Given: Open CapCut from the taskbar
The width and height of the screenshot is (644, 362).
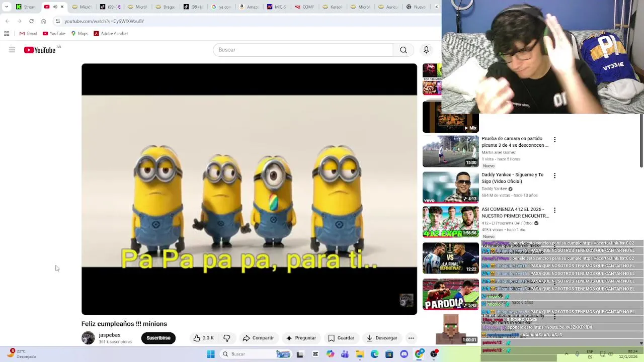Looking at the screenshot, I should (315, 354).
